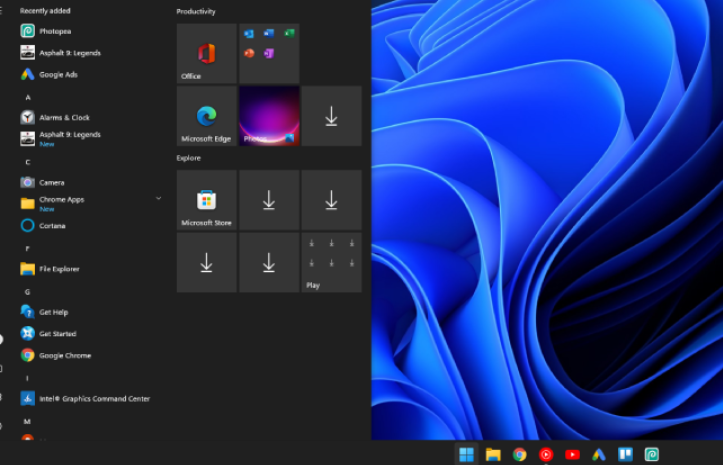The image size is (723, 465).
Task: Open the Microsoft Store tile
Action: pyautogui.click(x=207, y=200)
